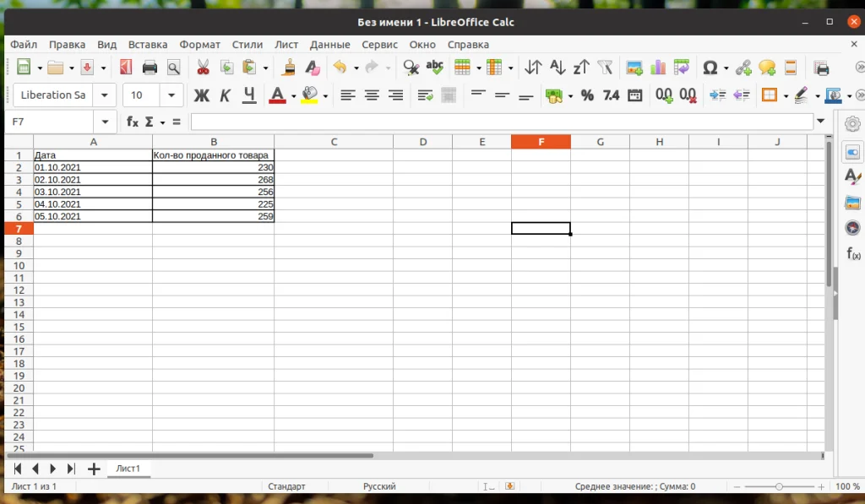Toggle italic formatting

(x=225, y=95)
